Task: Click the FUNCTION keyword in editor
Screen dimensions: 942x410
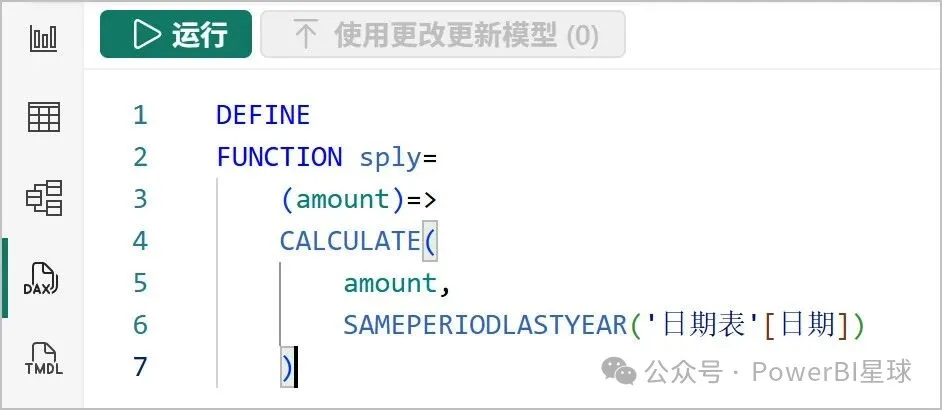Action: [279, 157]
